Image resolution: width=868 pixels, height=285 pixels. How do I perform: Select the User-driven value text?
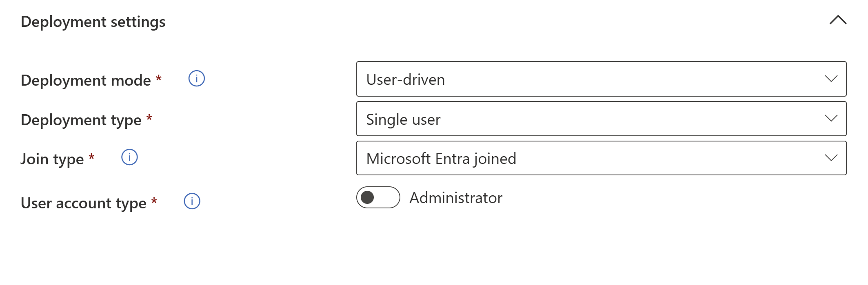pos(405,80)
